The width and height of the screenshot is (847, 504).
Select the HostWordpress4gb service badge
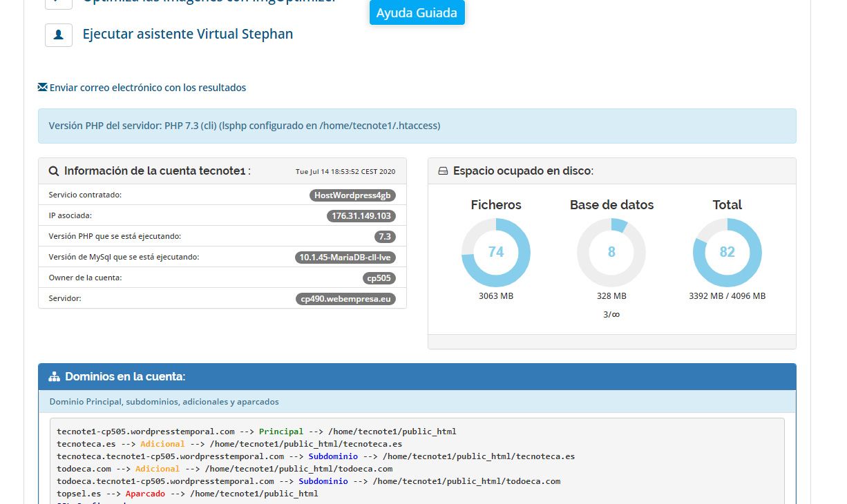[x=352, y=195]
